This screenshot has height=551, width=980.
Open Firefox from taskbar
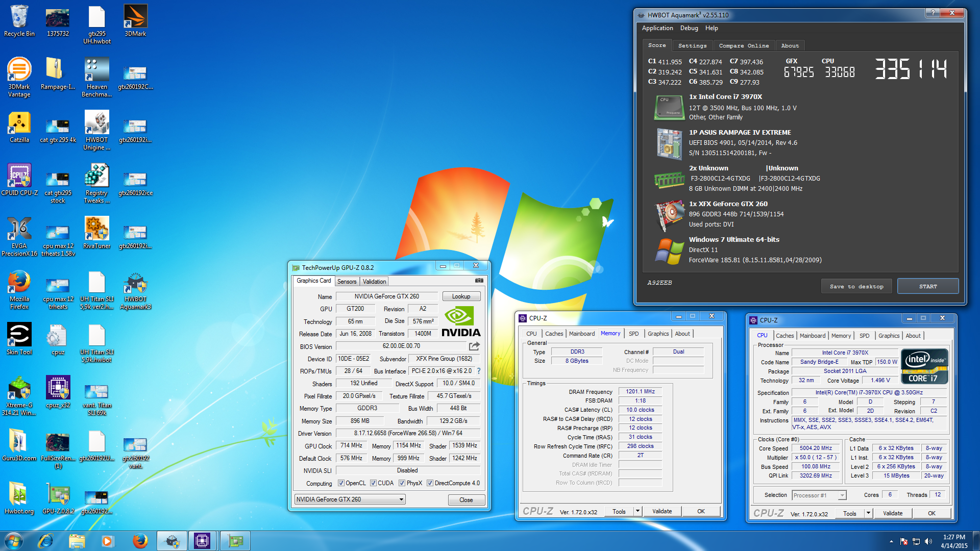tap(140, 541)
